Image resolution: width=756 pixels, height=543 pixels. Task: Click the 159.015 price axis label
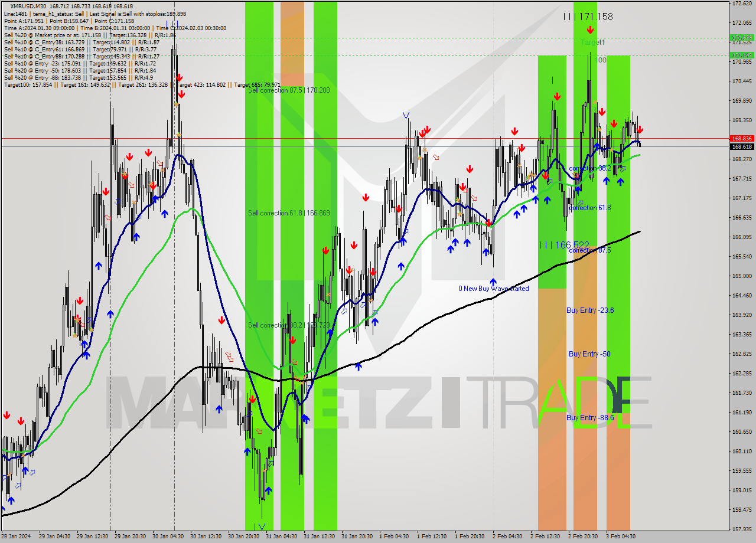point(742,490)
